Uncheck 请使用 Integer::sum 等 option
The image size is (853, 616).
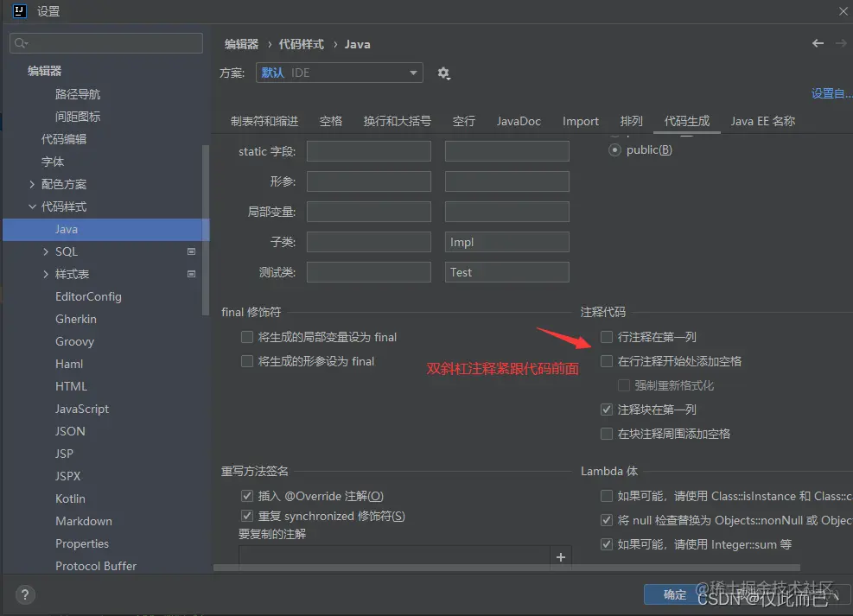coord(606,544)
